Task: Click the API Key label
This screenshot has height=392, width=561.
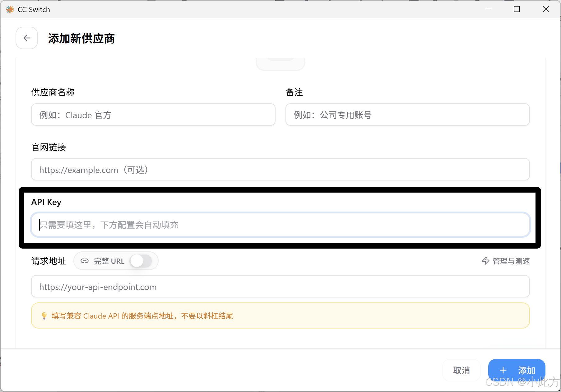Action: [x=46, y=202]
